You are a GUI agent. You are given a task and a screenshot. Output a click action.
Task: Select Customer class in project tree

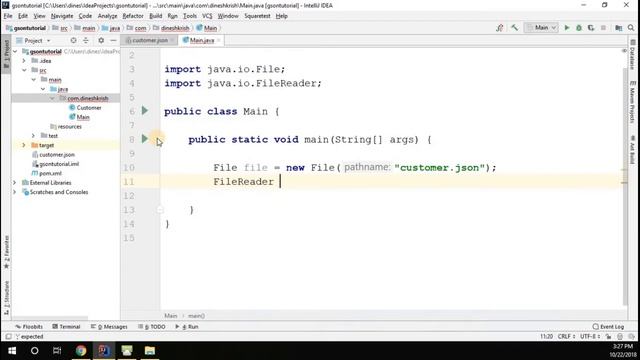click(85, 108)
